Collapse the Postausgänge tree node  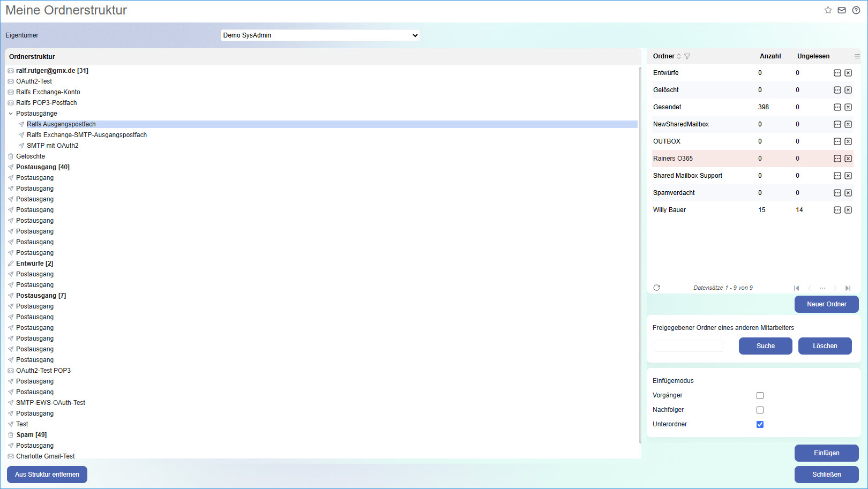click(x=11, y=114)
